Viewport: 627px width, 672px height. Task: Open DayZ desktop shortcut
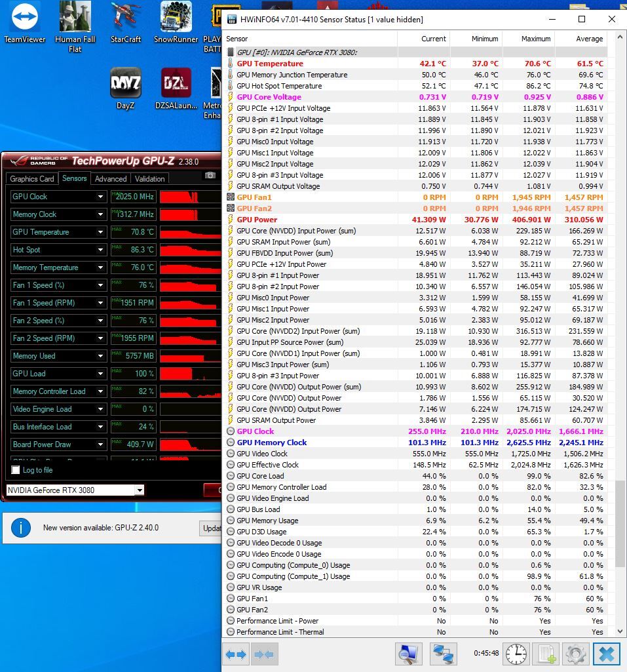126,89
